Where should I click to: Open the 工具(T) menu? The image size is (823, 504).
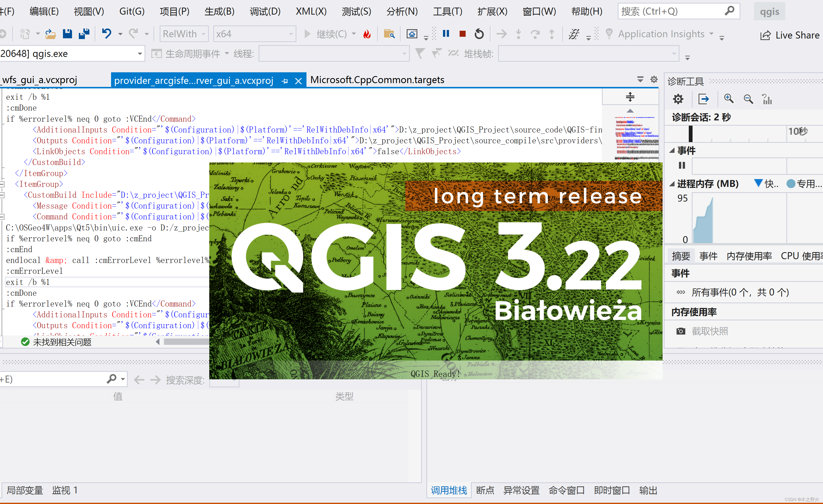click(x=448, y=11)
